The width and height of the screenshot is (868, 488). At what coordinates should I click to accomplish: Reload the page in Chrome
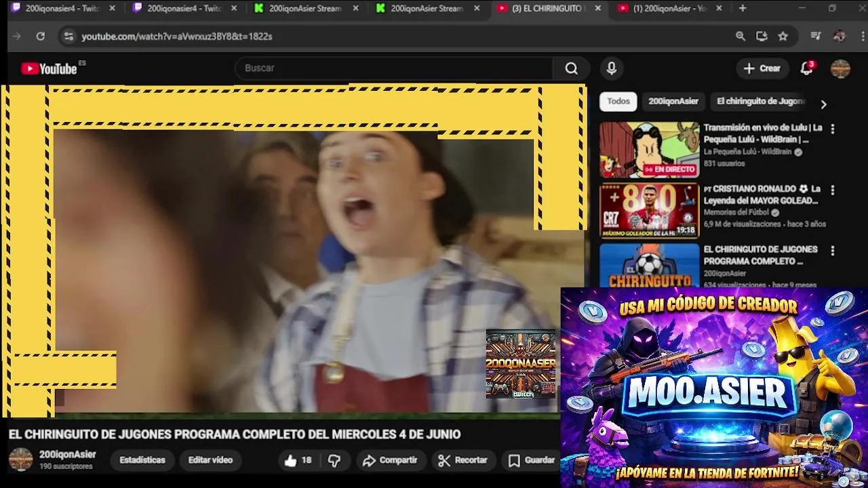click(41, 37)
